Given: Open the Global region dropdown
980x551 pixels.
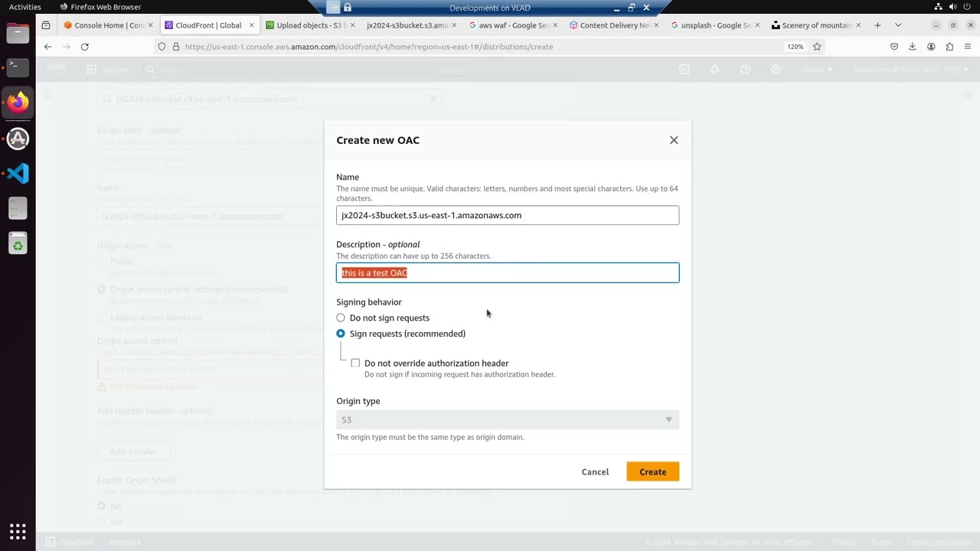Looking at the screenshot, I should [x=816, y=70].
